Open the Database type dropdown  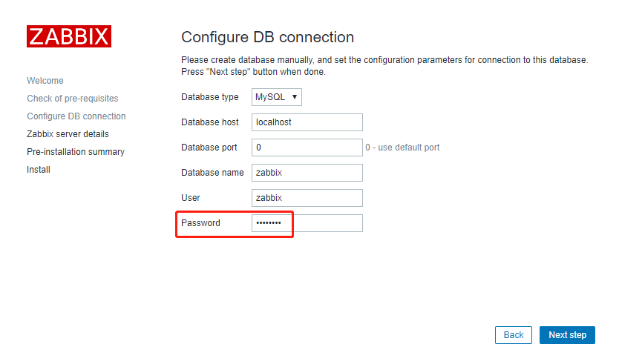[277, 97]
